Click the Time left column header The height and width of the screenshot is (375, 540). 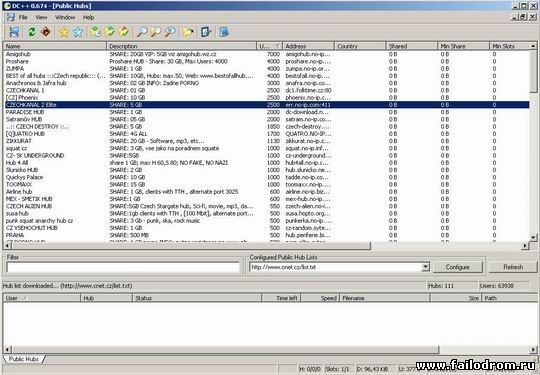click(281, 298)
